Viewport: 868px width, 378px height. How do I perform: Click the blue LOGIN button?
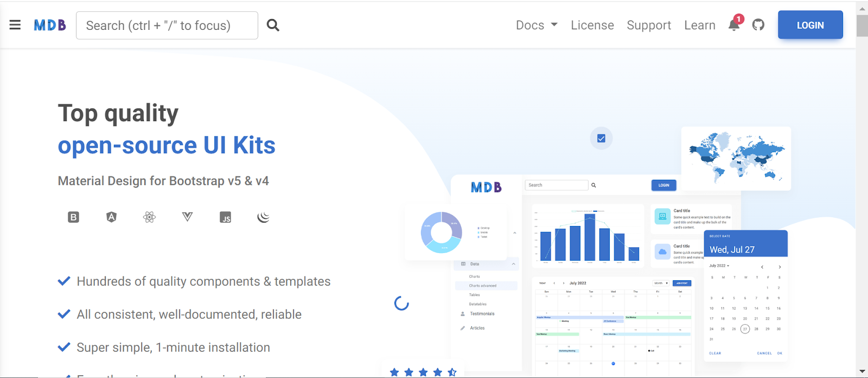810,25
